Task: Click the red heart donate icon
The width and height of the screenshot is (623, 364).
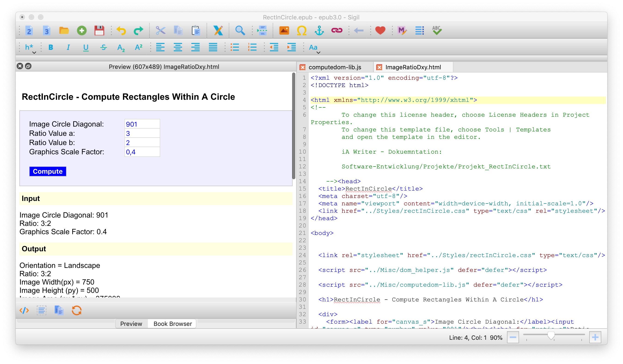Action: tap(380, 31)
